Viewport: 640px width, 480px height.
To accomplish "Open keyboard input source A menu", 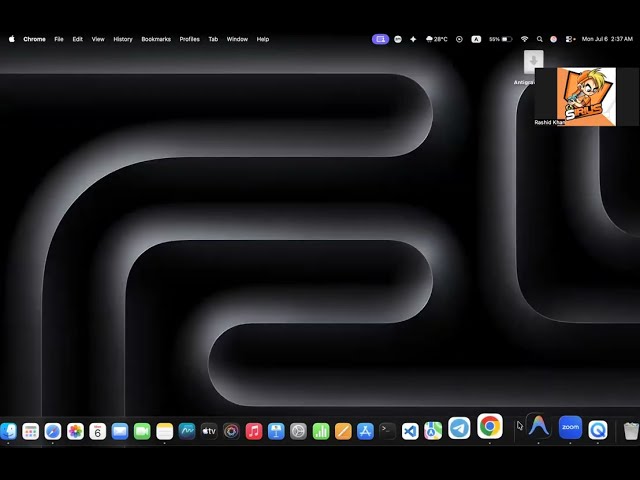I will [x=476, y=39].
